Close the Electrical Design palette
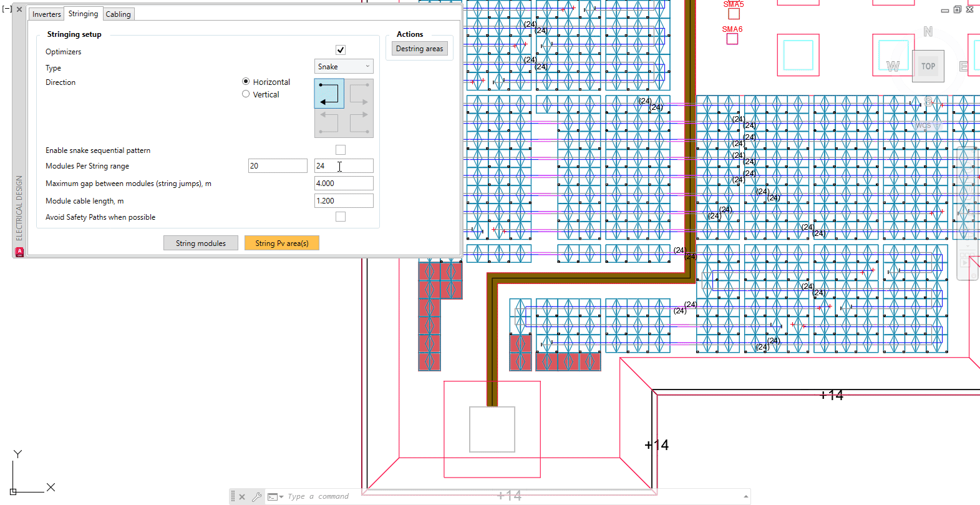 click(19, 9)
